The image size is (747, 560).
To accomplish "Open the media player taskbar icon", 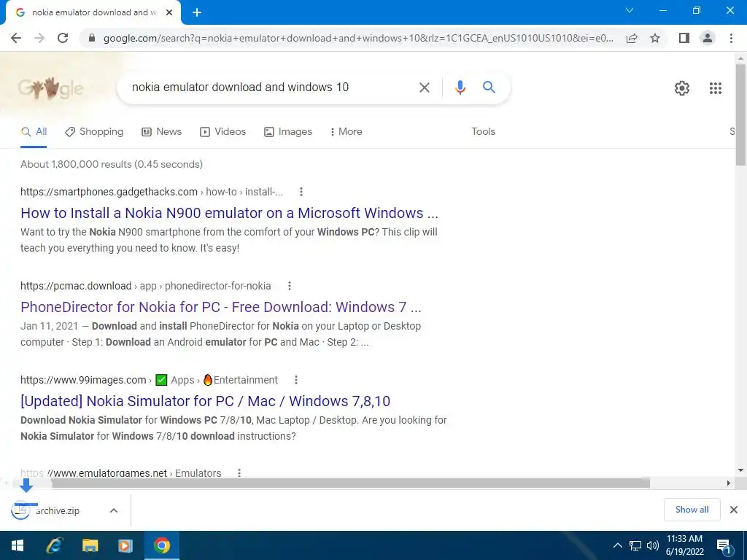I will (125, 545).
